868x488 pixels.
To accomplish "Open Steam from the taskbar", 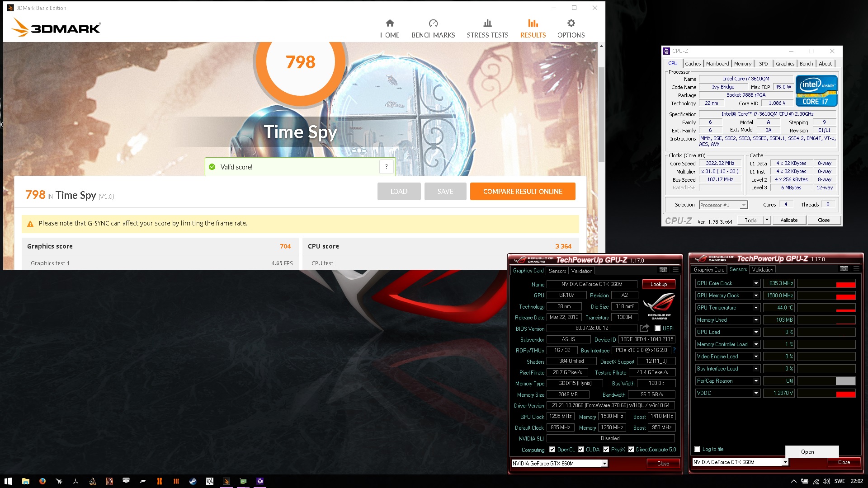I will 193,481.
